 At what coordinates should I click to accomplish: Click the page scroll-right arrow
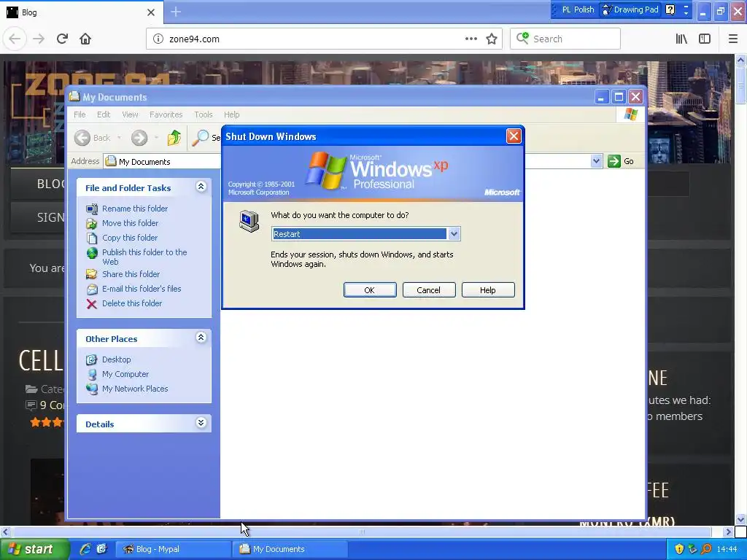pos(728,532)
